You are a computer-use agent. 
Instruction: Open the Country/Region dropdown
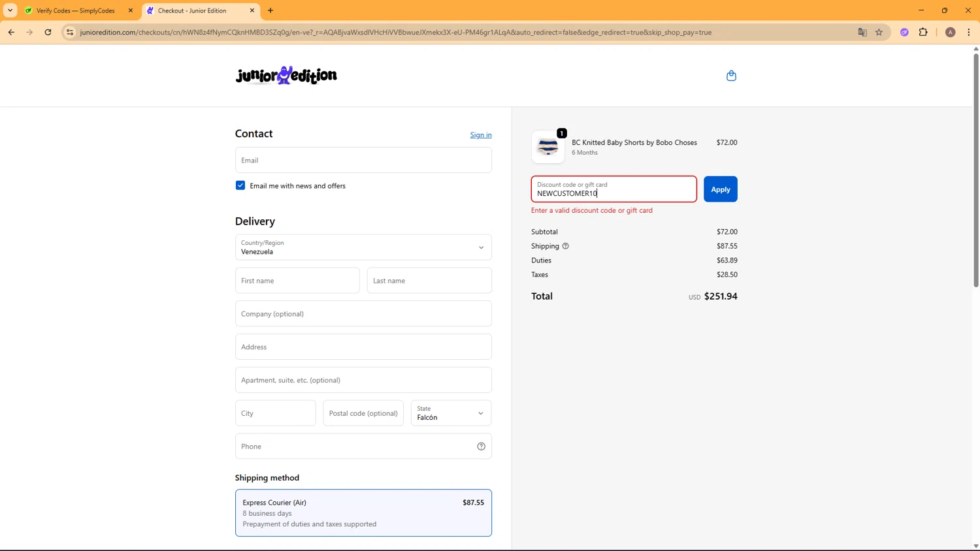(363, 247)
